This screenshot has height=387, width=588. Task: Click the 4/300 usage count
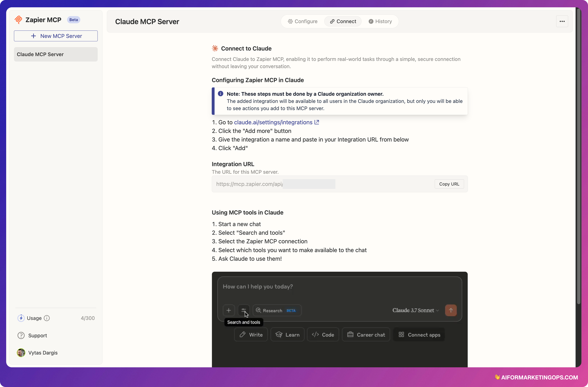pos(88,318)
